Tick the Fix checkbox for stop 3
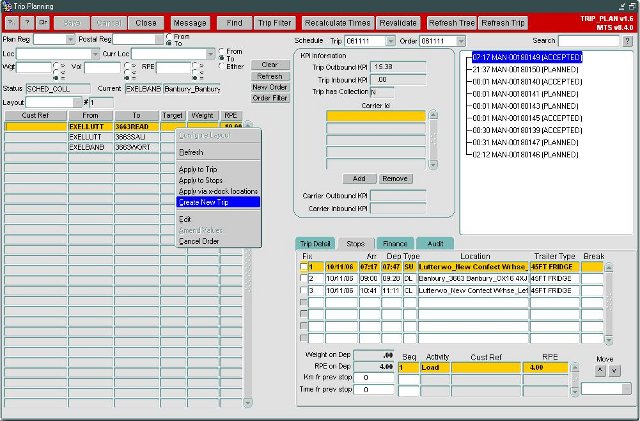The image size is (640, 421). click(x=304, y=290)
